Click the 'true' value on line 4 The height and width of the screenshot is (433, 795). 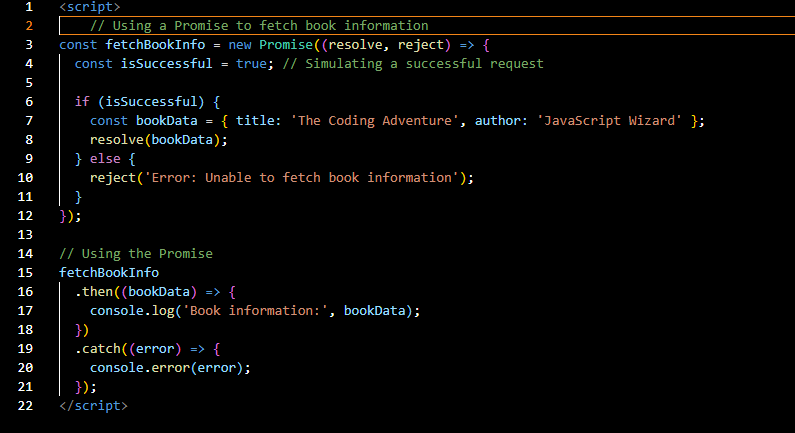point(251,63)
